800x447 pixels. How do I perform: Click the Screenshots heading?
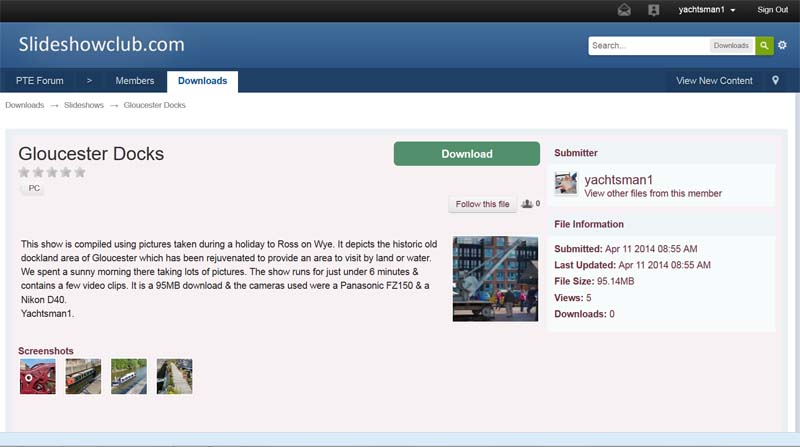point(46,351)
